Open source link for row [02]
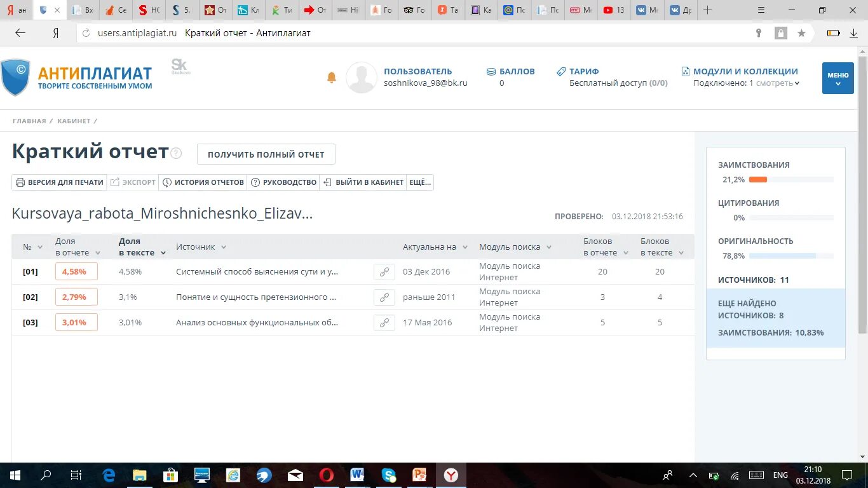The height and width of the screenshot is (488, 868). coord(384,297)
